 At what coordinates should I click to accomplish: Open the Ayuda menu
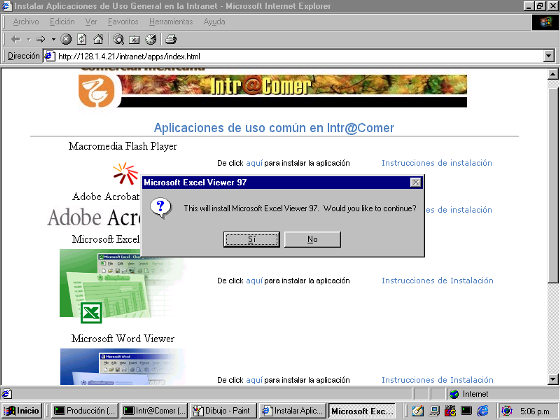click(x=214, y=22)
